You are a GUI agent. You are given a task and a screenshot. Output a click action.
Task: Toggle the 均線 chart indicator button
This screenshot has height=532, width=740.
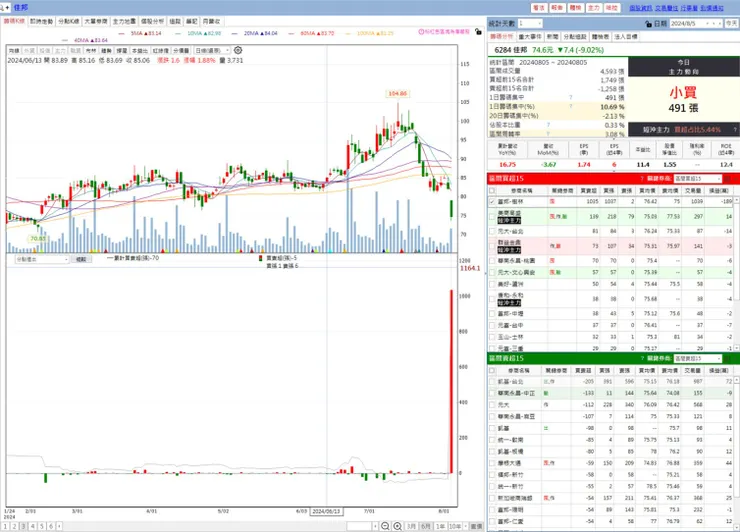tap(14, 51)
